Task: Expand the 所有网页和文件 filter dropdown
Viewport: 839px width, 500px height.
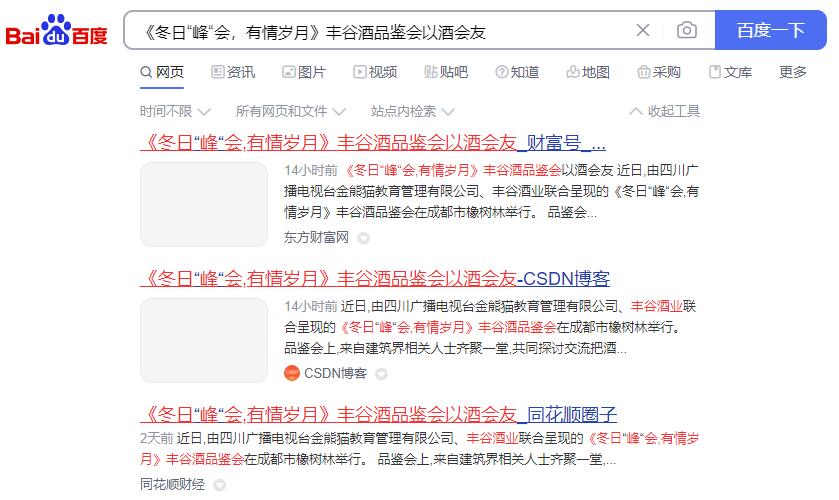Action: click(x=291, y=111)
